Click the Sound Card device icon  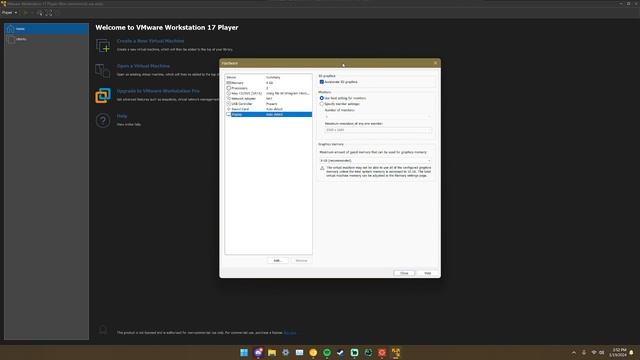coord(229,109)
